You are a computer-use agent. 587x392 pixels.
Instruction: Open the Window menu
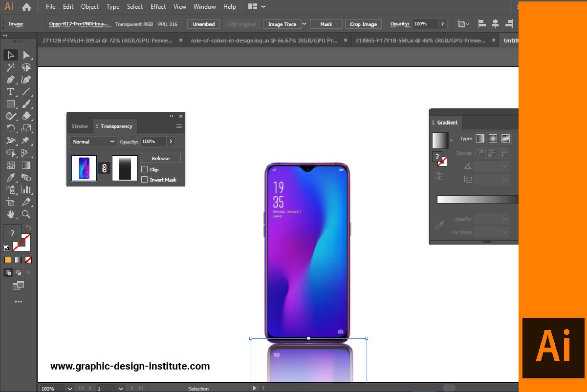click(204, 7)
